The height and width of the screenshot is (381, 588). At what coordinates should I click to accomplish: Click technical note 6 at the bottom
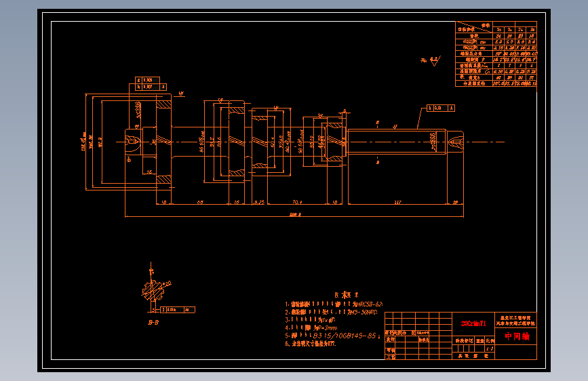click(x=310, y=344)
